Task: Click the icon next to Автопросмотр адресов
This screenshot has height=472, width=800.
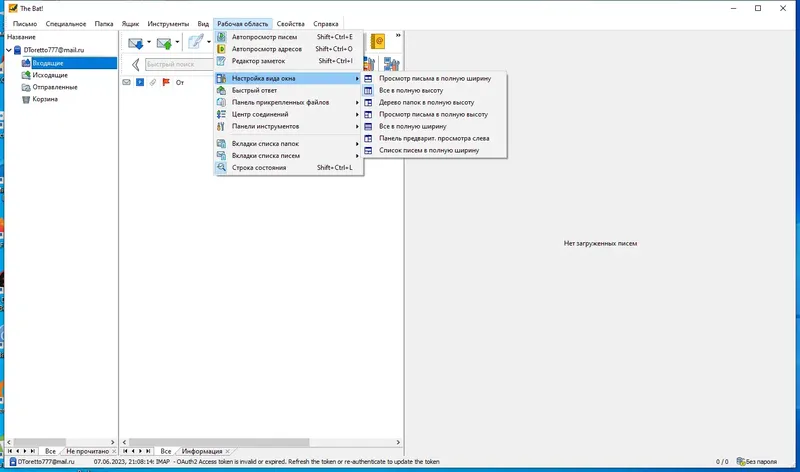Action: [221, 49]
